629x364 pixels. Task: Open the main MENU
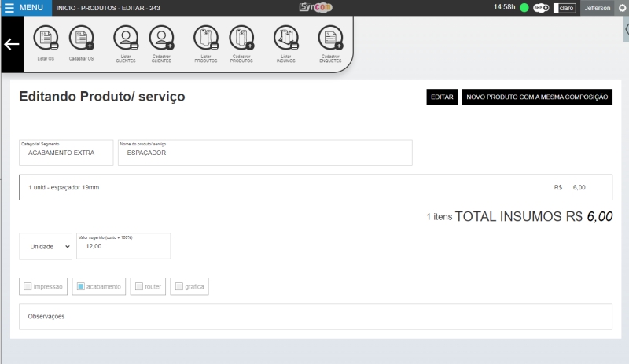coord(26,7)
